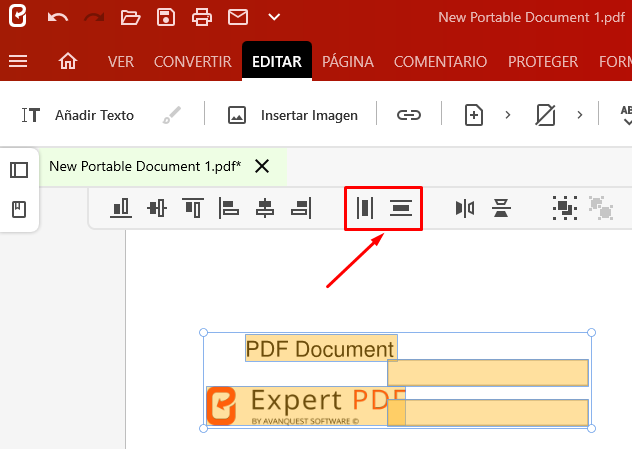Click the Expert PDF application logo icon
632x449 pixels.
(18, 16)
